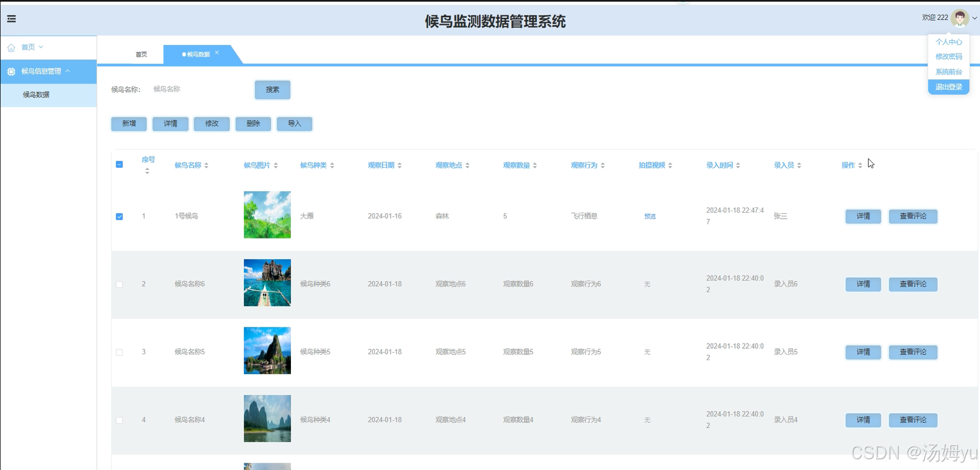Open the user avatar picture
This screenshot has height=470, width=980.
[960, 18]
